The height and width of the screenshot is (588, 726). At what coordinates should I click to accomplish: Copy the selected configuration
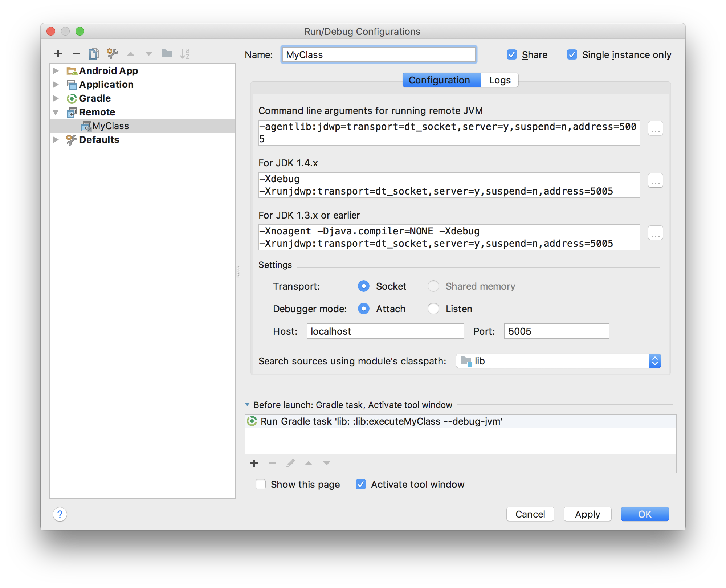(x=94, y=54)
